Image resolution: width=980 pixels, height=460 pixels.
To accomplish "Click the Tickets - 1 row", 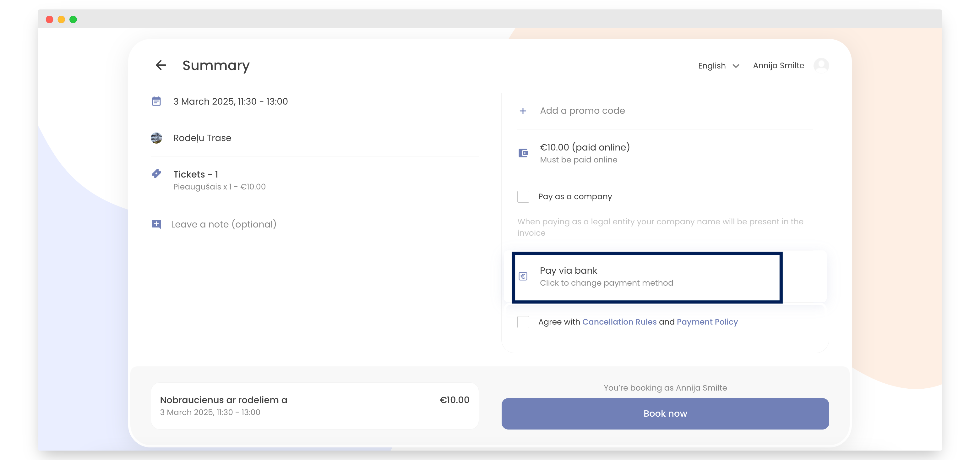I will pos(196,174).
